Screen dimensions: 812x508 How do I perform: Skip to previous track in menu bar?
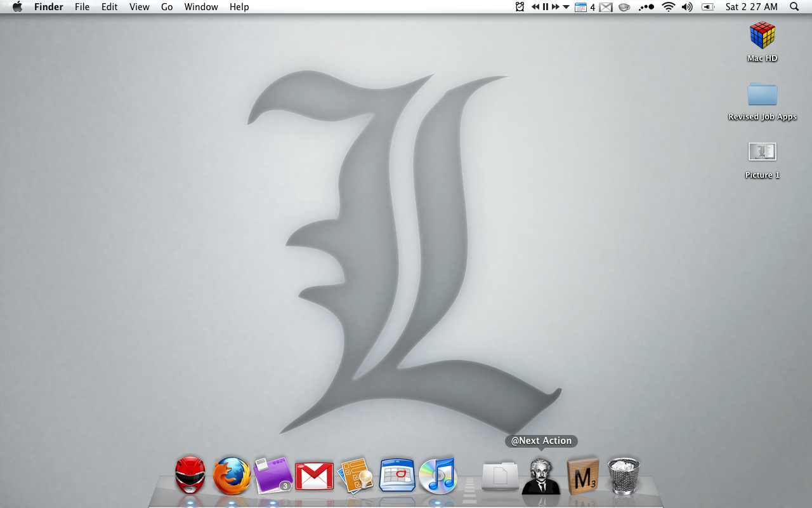tap(535, 7)
